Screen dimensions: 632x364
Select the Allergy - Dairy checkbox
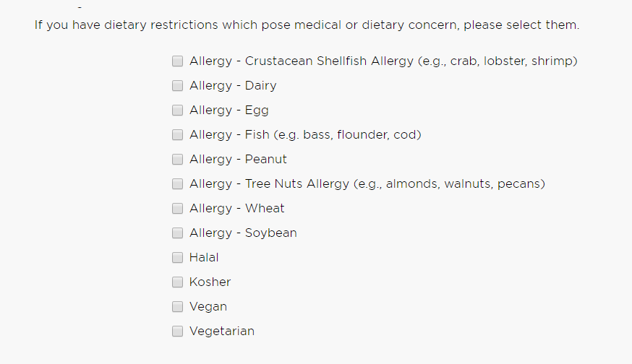click(x=177, y=86)
